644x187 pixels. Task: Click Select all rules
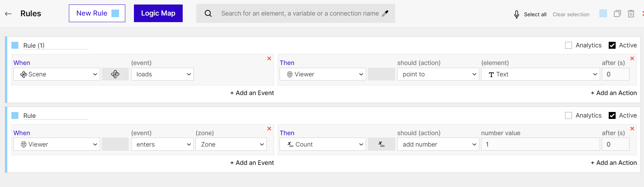pyautogui.click(x=535, y=14)
